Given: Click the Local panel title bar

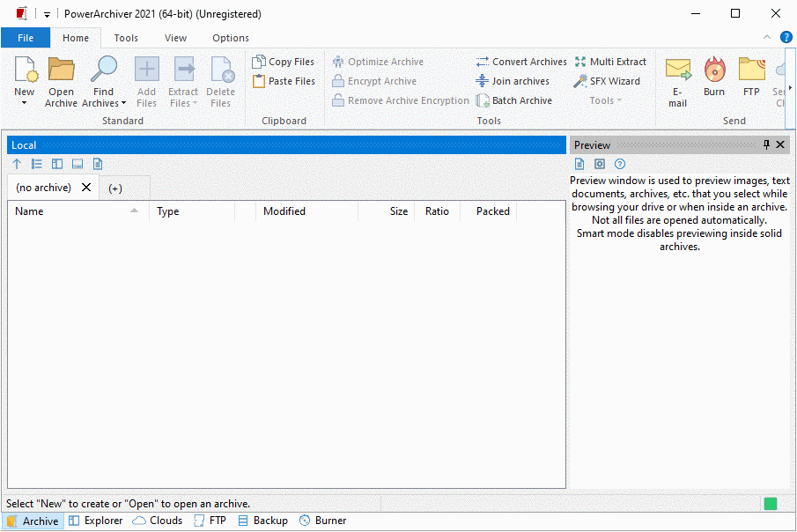Looking at the screenshot, I should tap(287, 145).
